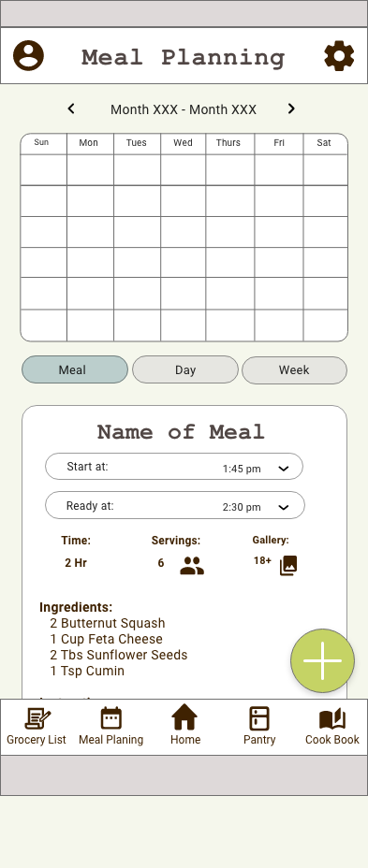The height and width of the screenshot is (868, 368).
Task: Tap the servings people icon
Action: [192, 566]
